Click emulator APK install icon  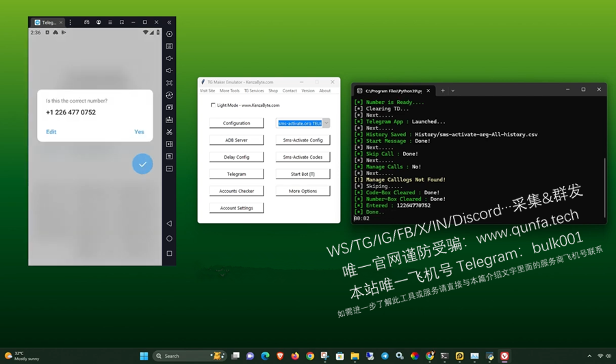click(x=169, y=120)
